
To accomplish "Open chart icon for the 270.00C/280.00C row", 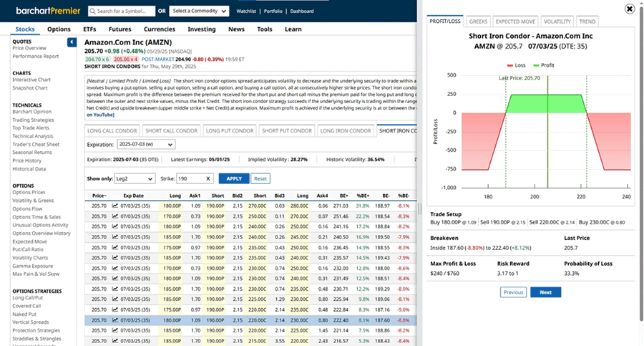I will 115,206.
